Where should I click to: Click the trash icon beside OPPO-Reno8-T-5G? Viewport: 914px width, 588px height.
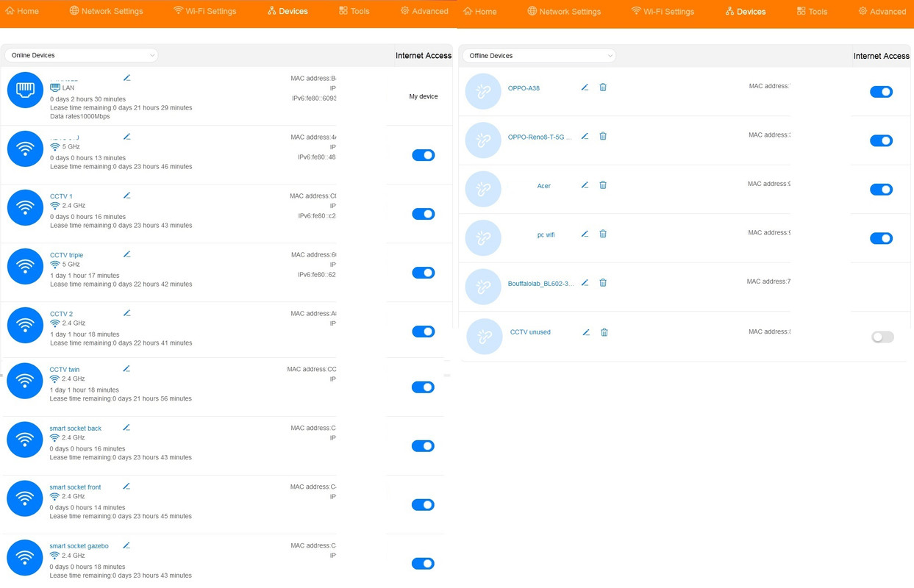603,136
